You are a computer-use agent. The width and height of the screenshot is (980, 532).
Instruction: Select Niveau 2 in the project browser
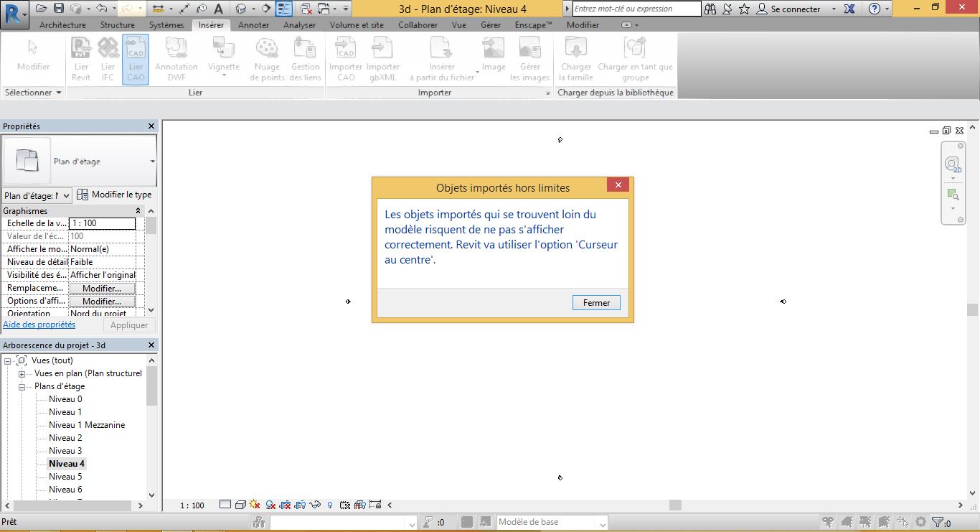(x=65, y=438)
